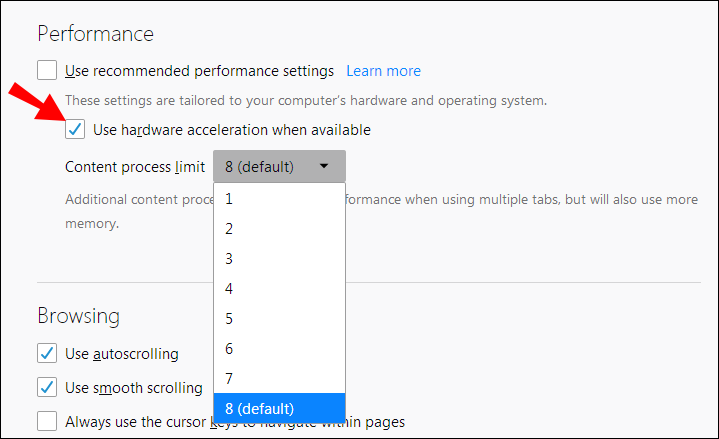Pick 7 in the process limit list

[279, 378]
